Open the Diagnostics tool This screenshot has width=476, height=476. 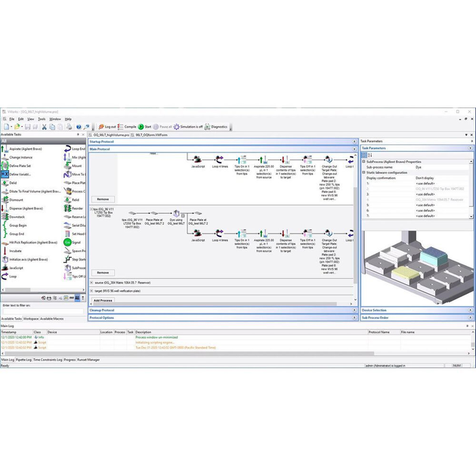(x=216, y=127)
